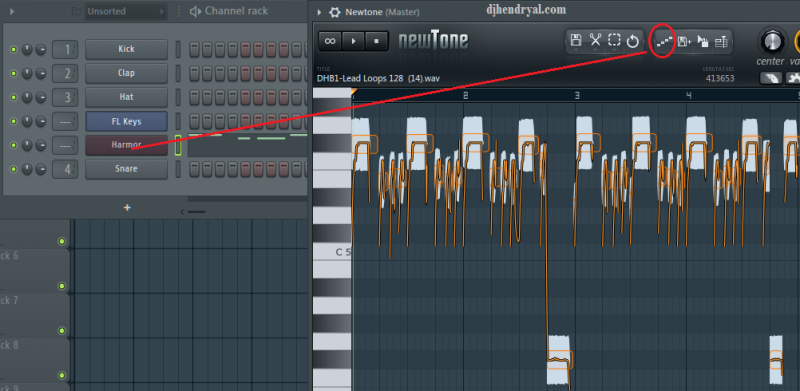Open the FL Keys mixer track selector
Screen dimensions: 800x391
click(65, 121)
